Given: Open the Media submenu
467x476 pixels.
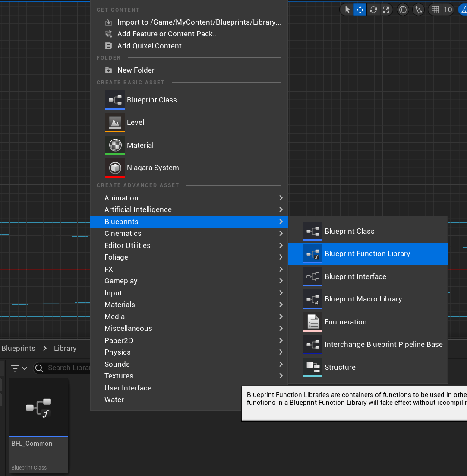Looking at the screenshot, I should point(189,317).
